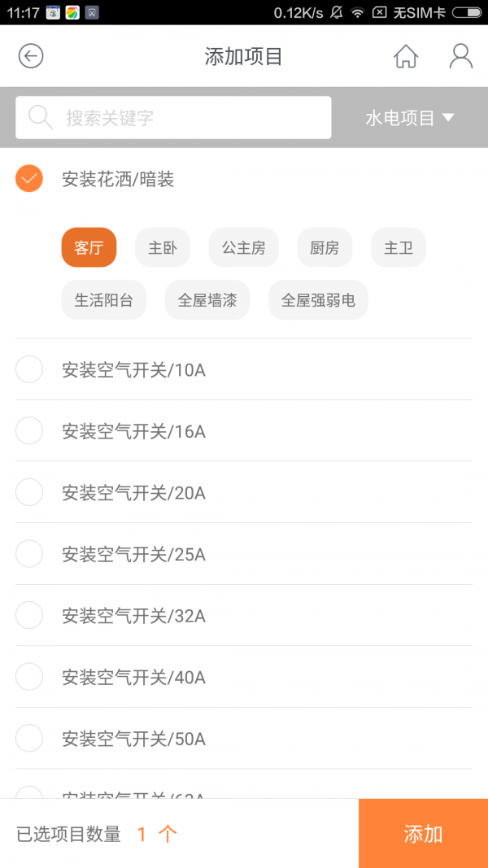Tap the Wi-Fi status bar icon
Viewport: 488px width, 868px height.
click(x=358, y=12)
